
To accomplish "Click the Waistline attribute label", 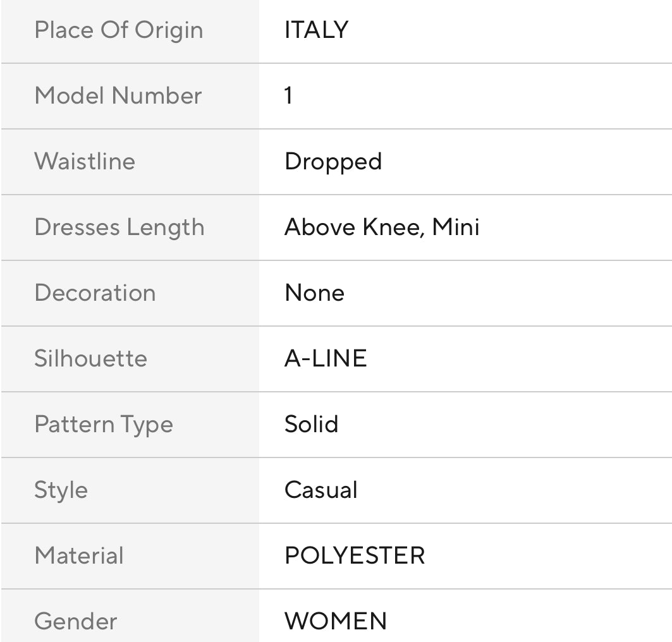I will (85, 161).
